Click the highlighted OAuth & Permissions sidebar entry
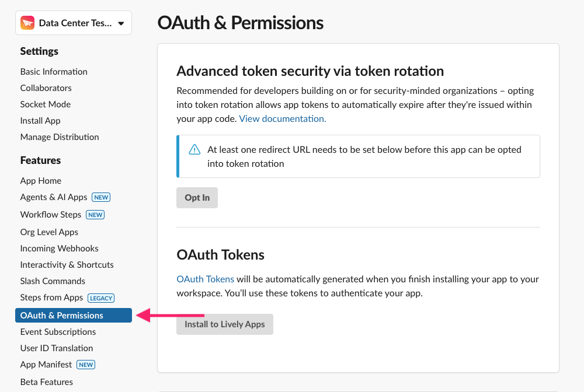584x392 pixels. (61, 315)
